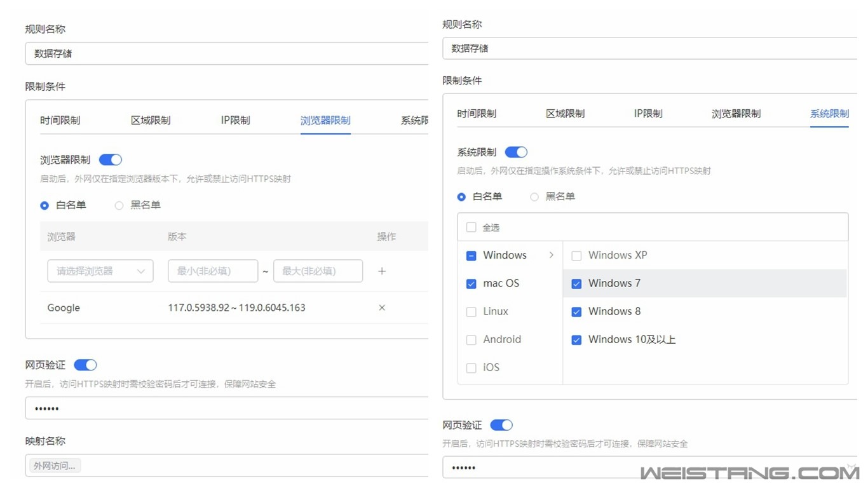Open 区域限制 tab in left panel
868x488 pixels.
coord(151,120)
